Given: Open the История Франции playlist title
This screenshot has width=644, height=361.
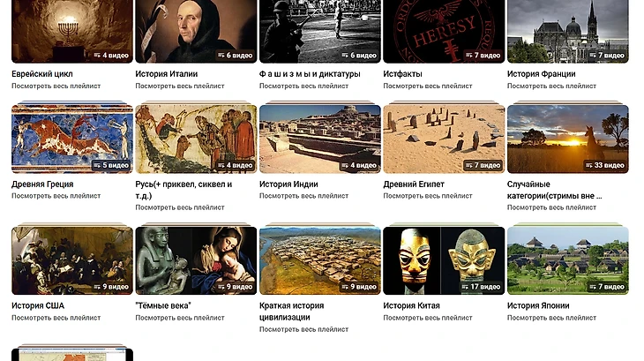Looking at the screenshot, I should (x=541, y=74).
